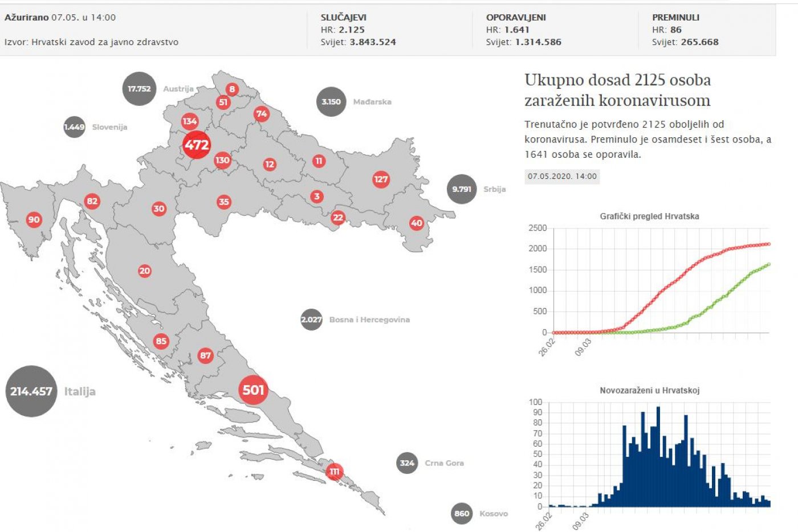This screenshot has height=532, width=798.
Task: Click the 'Ažurirano 07.05. u 14:00' text
Action: pyautogui.click(x=60, y=18)
